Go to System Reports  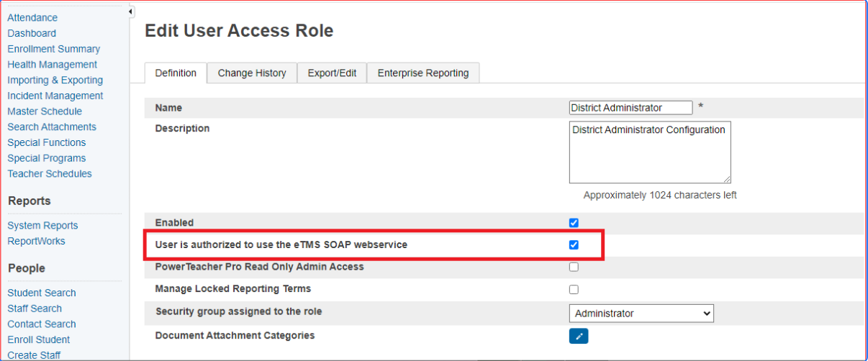point(42,225)
